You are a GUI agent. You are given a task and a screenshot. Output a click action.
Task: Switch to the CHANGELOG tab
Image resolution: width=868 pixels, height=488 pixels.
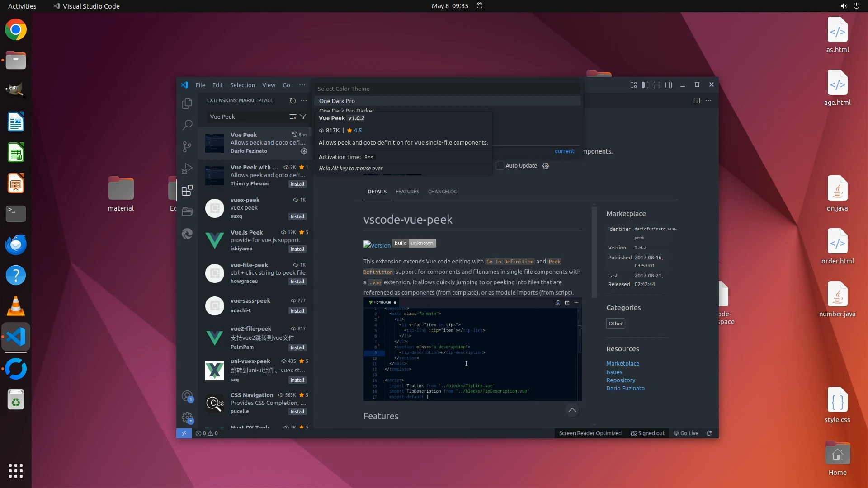coord(442,192)
